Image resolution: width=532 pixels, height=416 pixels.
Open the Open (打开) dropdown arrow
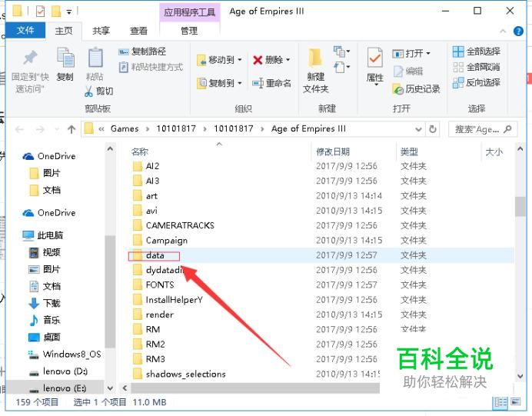point(428,53)
